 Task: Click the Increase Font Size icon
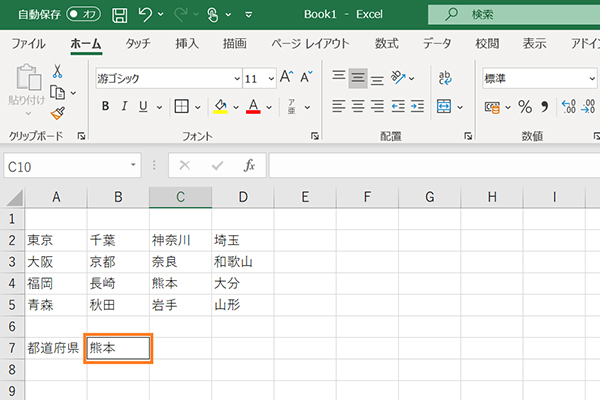click(287, 78)
